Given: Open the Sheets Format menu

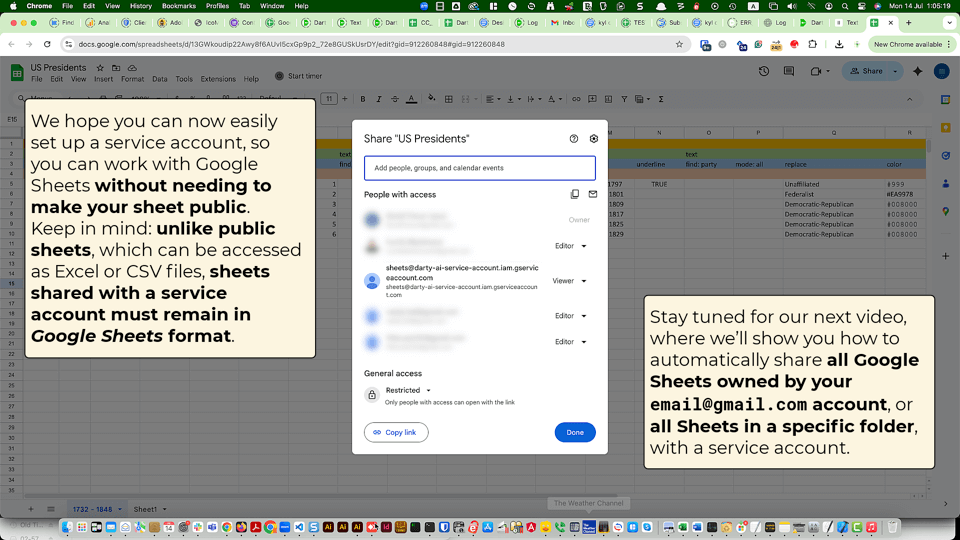Looking at the screenshot, I should pyautogui.click(x=132, y=79).
